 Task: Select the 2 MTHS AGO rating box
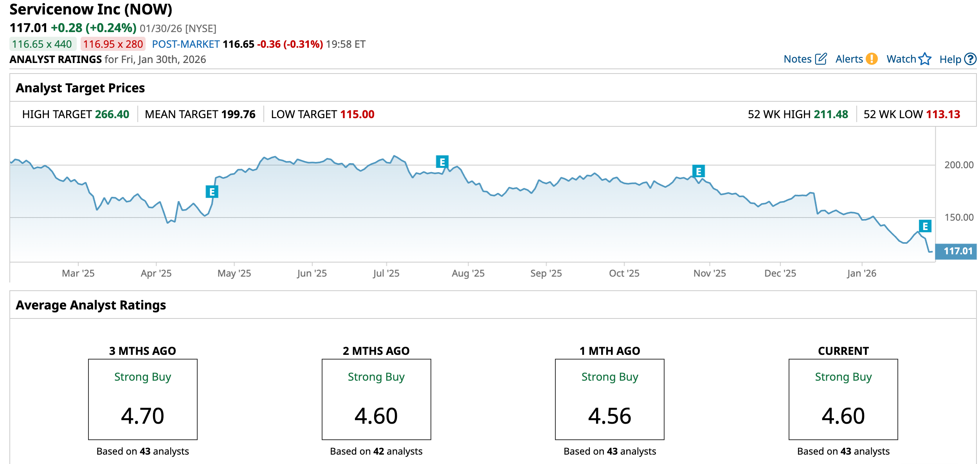376,399
